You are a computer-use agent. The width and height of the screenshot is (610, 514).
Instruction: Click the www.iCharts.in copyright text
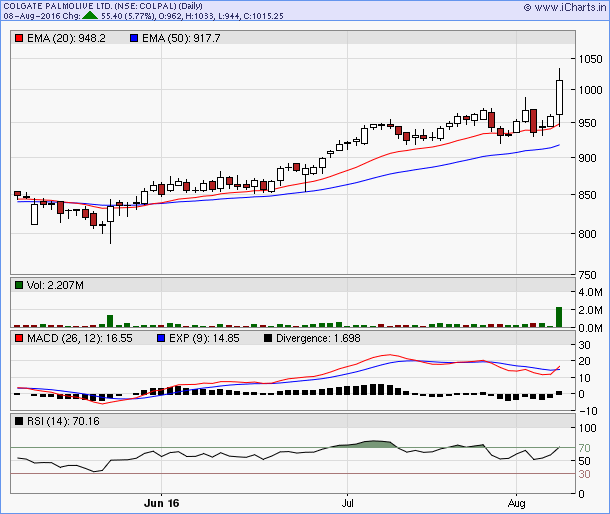click(564, 7)
